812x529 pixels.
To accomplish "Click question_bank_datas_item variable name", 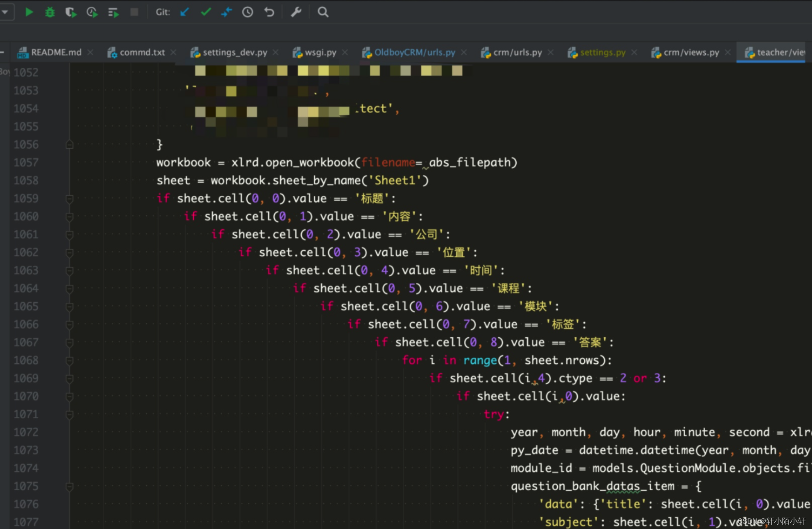I will click(x=592, y=486).
